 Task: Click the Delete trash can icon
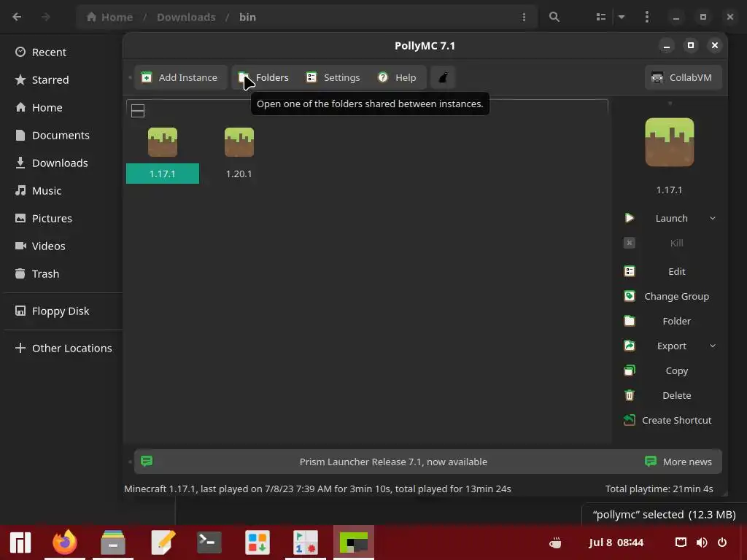(x=630, y=395)
